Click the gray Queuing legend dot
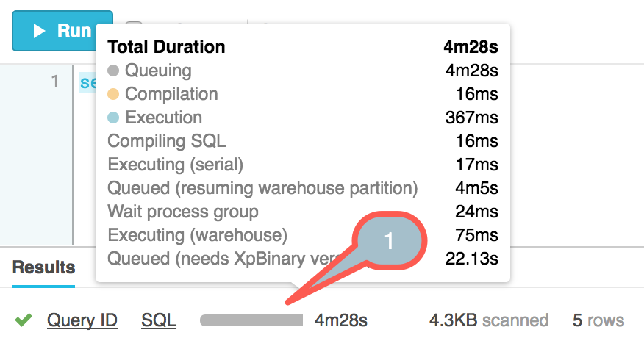Image resolution: width=644 pixels, height=338 pixels. tap(113, 71)
